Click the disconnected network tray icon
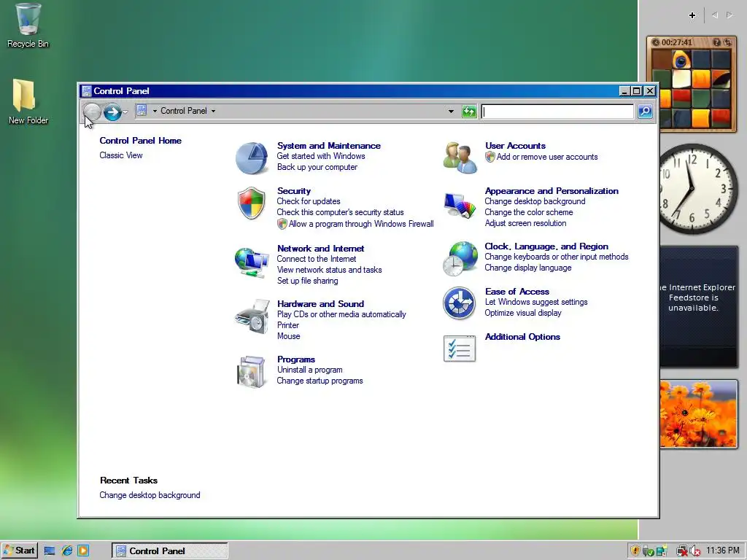 coord(682,551)
